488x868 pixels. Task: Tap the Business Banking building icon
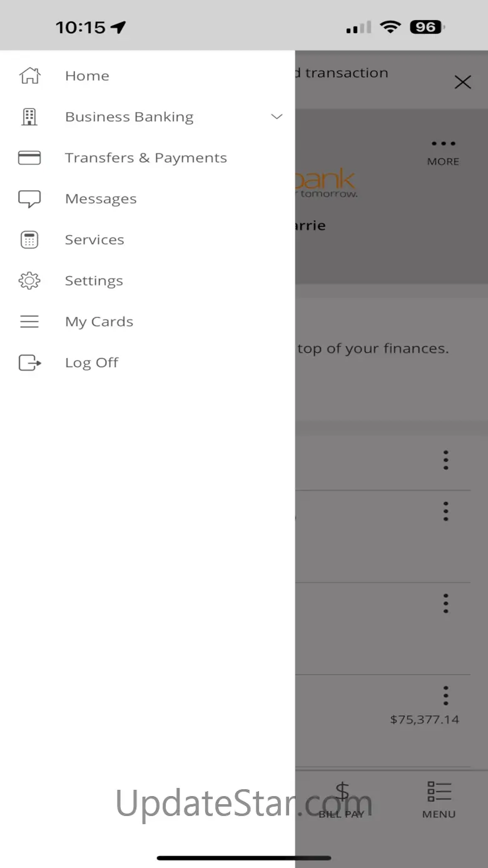(x=29, y=117)
